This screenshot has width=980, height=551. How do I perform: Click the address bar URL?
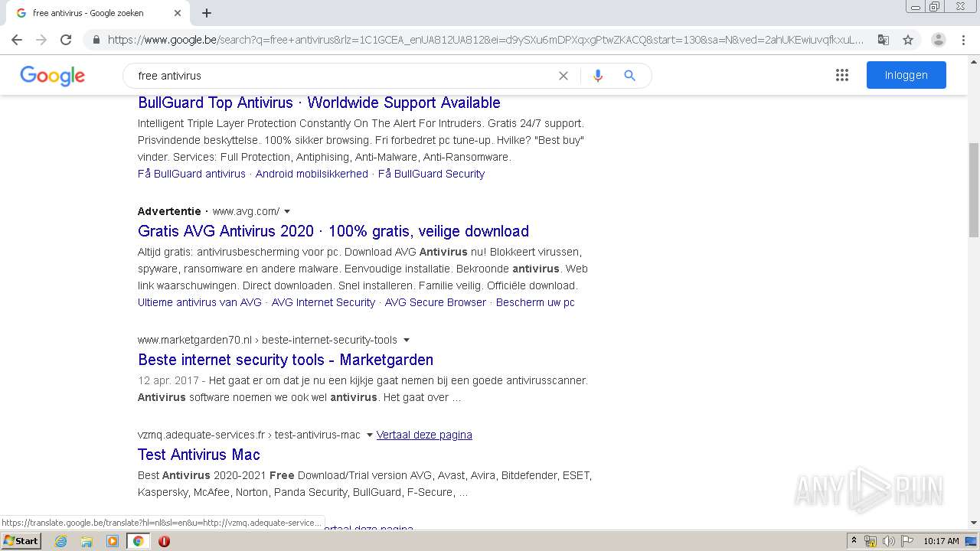pyautogui.click(x=485, y=40)
